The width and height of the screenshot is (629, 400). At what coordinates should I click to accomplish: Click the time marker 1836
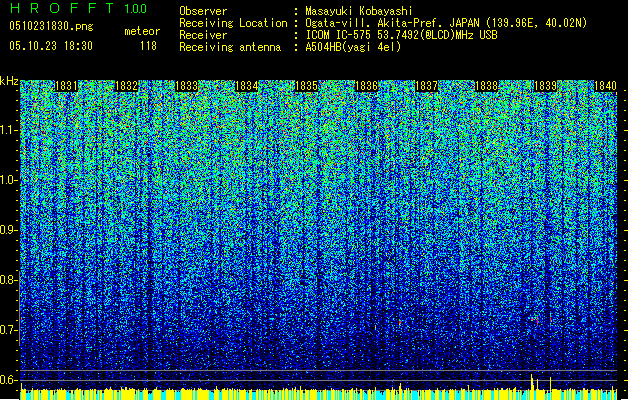point(367,86)
